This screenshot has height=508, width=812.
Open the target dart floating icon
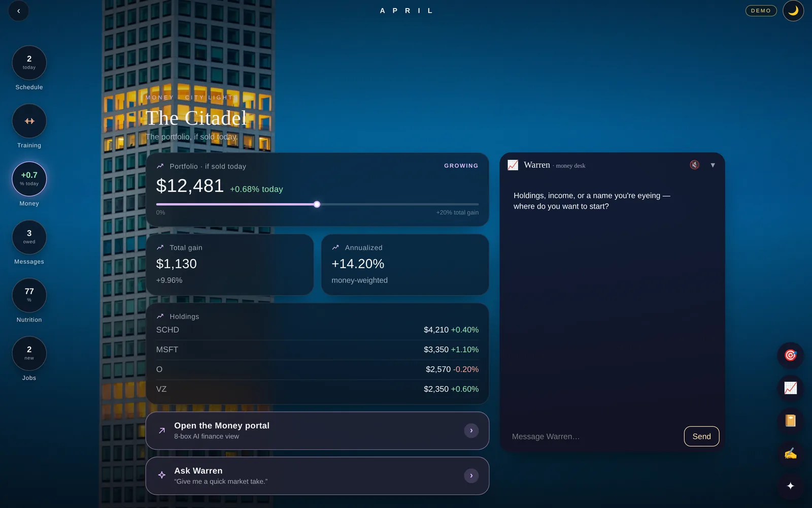click(790, 355)
